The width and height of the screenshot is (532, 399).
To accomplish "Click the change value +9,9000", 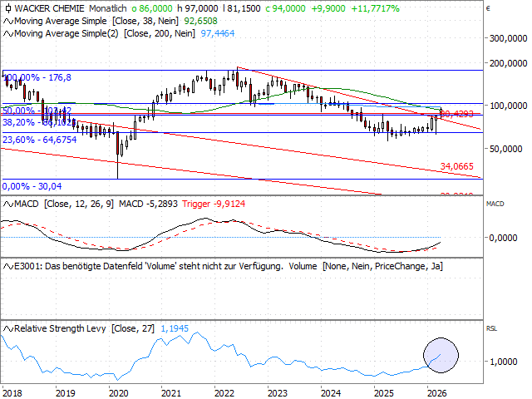I will 328,8.
